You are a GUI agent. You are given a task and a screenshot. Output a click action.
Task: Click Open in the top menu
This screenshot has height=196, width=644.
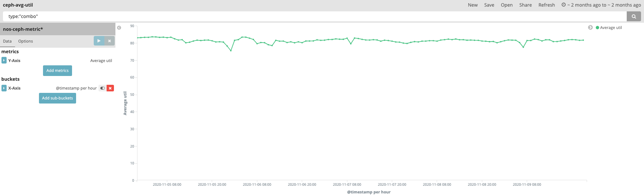(x=507, y=5)
